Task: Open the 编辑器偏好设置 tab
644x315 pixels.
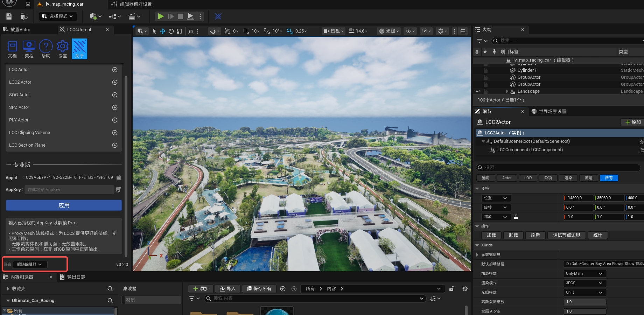Action: pyautogui.click(x=132, y=4)
